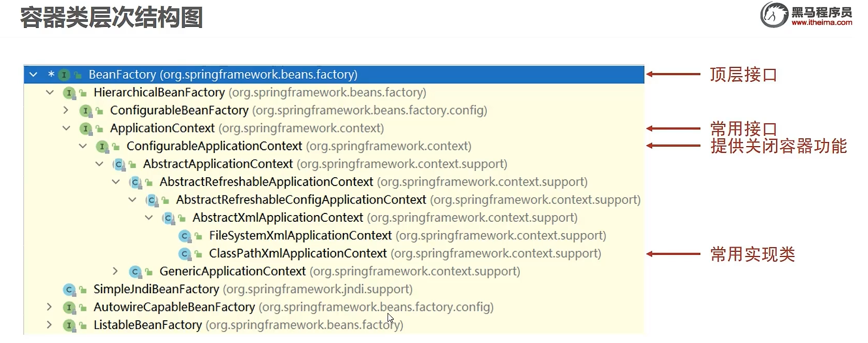The height and width of the screenshot is (343, 868).
Task: Select the AbstractRefreshableApplicationContext tree item
Action: [x=358, y=182]
